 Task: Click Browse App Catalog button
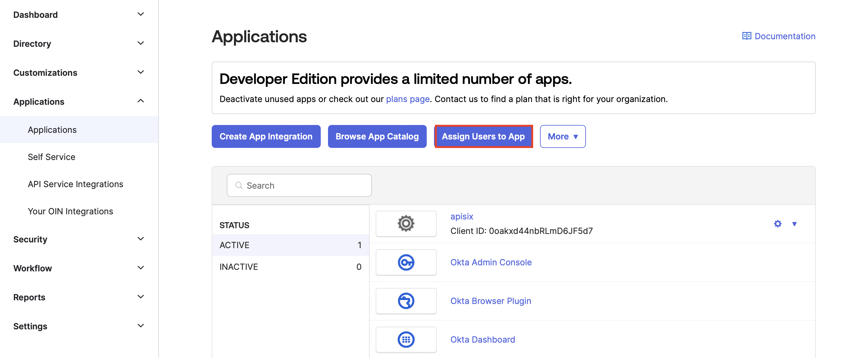click(x=377, y=136)
